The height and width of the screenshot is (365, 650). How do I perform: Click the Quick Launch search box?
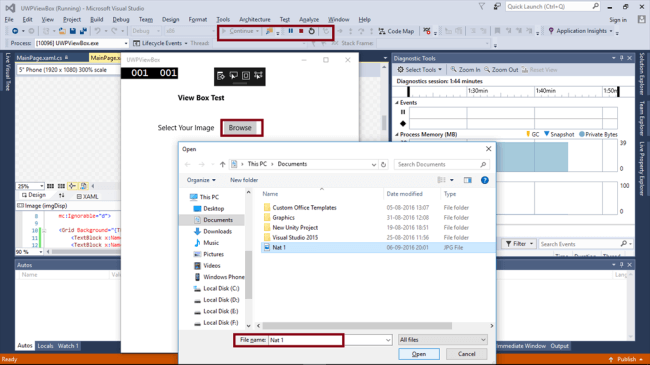coord(553,7)
